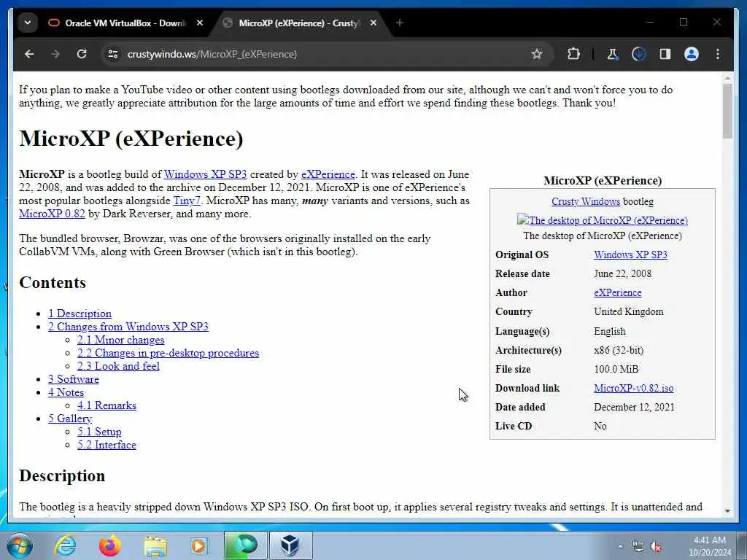Viewport: 747px width, 560px height.
Task: Open Windows Media Player from taskbar
Action: point(199,545)
